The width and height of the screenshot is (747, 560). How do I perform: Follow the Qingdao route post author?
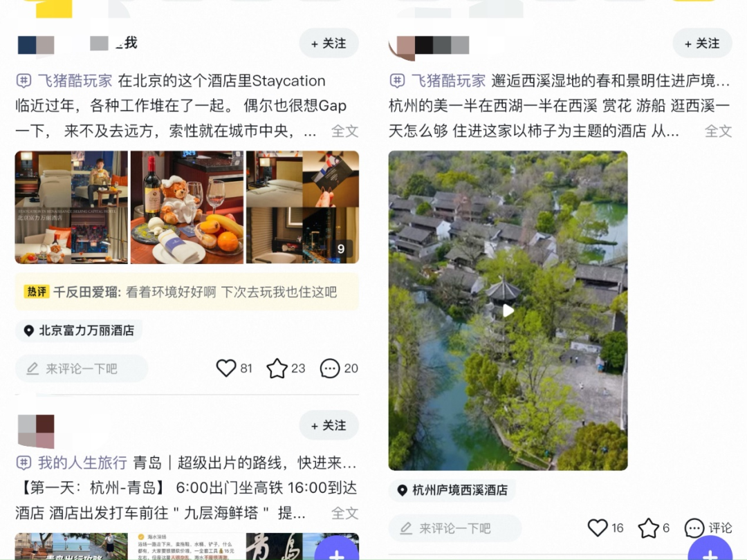click(x=329, y=425)
